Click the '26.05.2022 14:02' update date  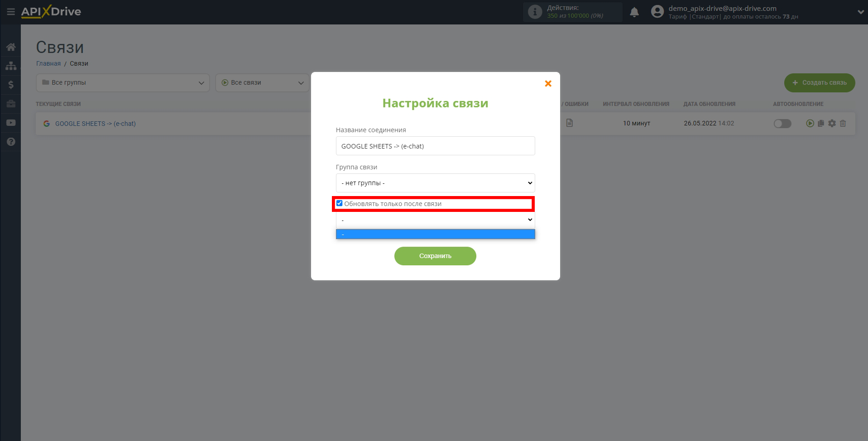click(709, 123)
